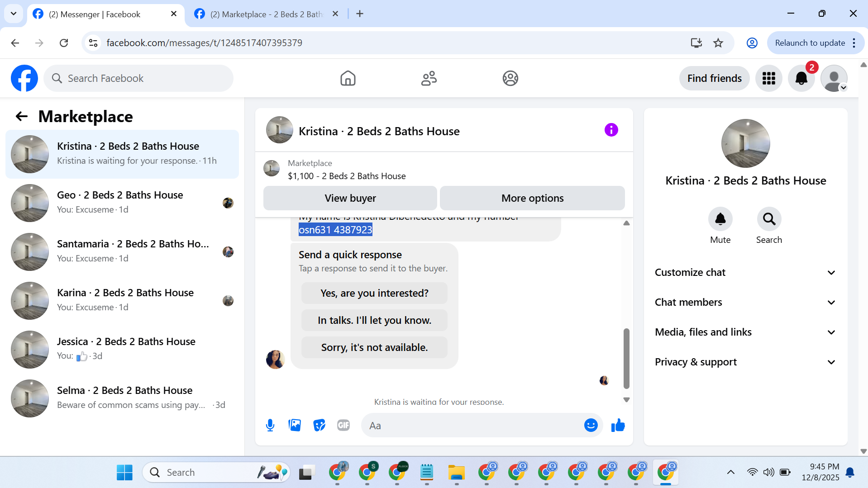Open Chrome profile icon
The width and height of the screenshot is (868, 488).
[x=752, y=43]
